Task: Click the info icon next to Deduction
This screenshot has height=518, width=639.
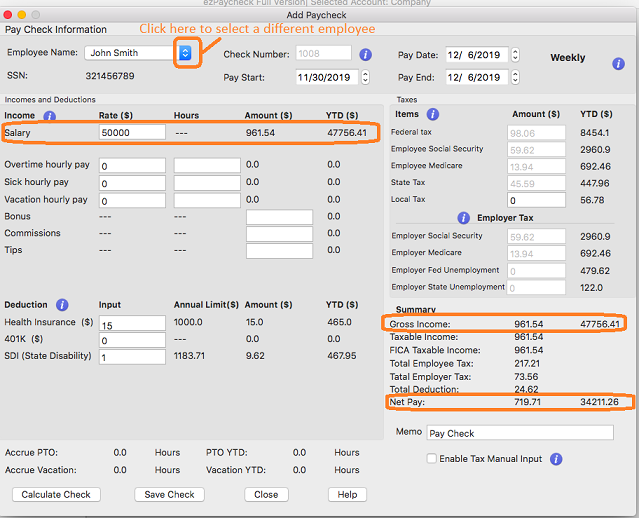Action: 62,305
